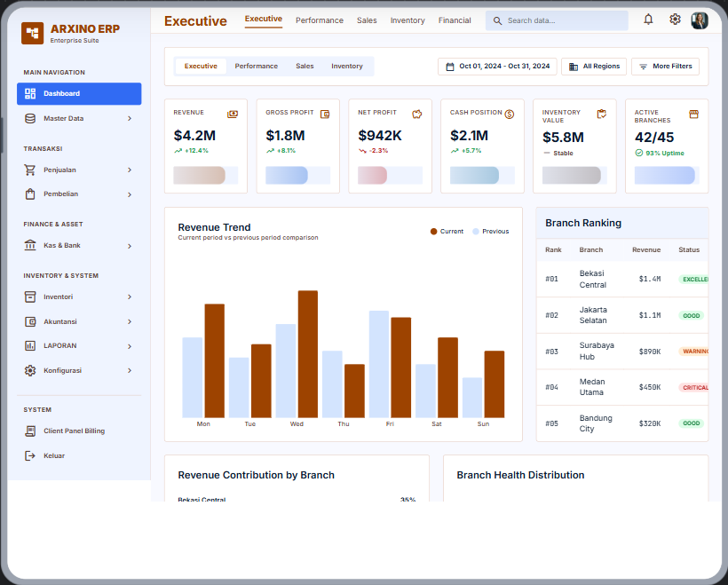Click the Medan Utama CRITICAL status badge

pos(693,387)
